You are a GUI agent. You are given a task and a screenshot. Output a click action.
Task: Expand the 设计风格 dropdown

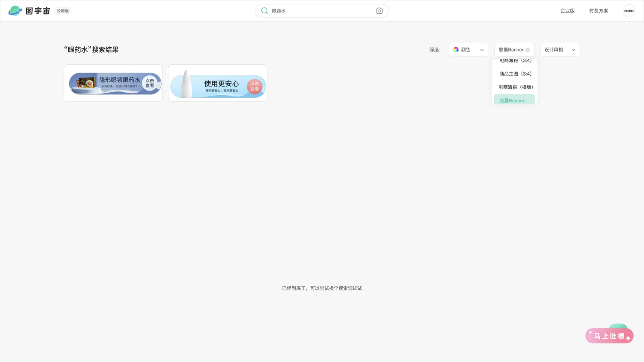[560, 50]
